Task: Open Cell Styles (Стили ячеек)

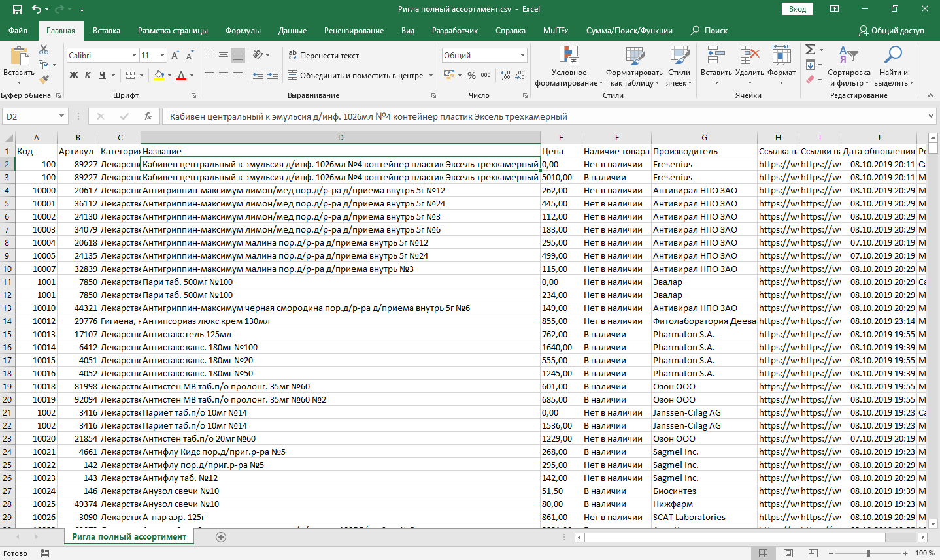Action: coord(679,66)
